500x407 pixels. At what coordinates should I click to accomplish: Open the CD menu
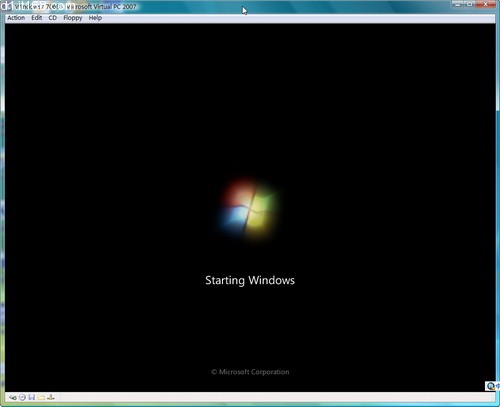click(x=53, y=18)
